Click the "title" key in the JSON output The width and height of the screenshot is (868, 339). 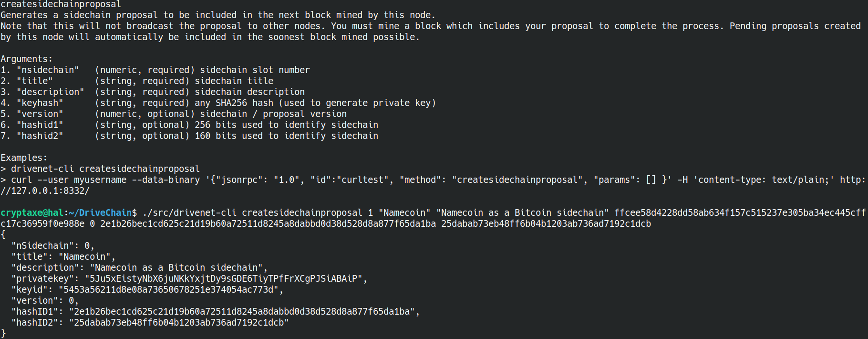[x=32, y=256]
